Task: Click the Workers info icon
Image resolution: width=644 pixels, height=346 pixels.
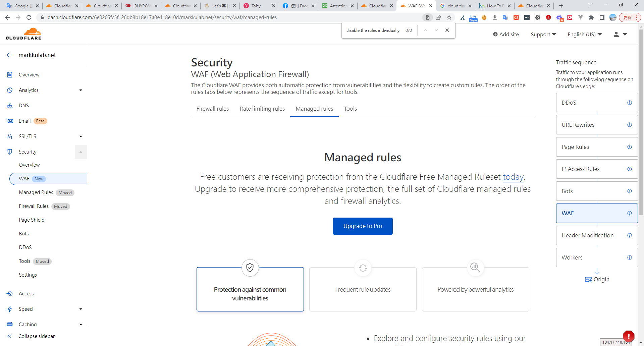Action: 629,257
